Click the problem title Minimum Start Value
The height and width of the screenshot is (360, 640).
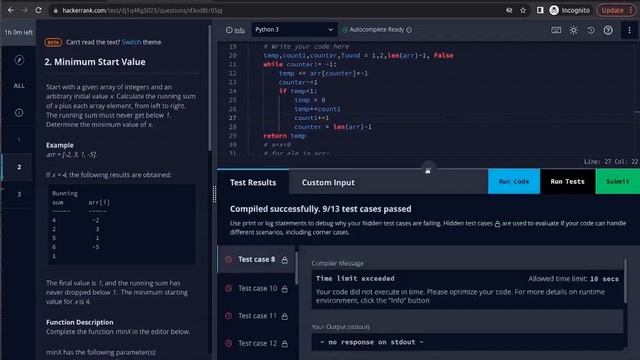(x=95, y=62)
